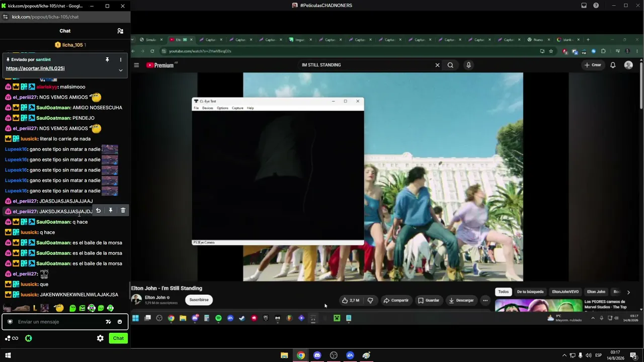This screenshot has height=362, width=644.
Task: Go to YouTube Premium home logo
Action: (x=160, y=65)
